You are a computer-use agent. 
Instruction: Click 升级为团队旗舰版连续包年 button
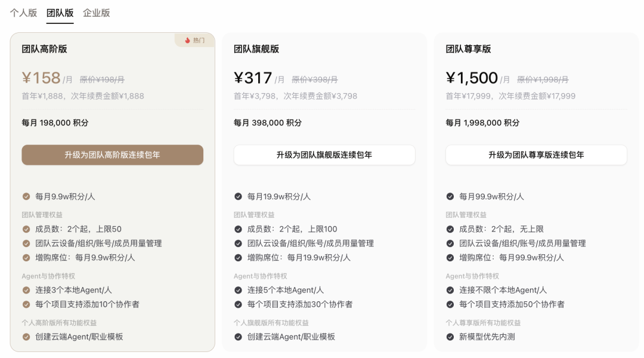click(324, 155)
